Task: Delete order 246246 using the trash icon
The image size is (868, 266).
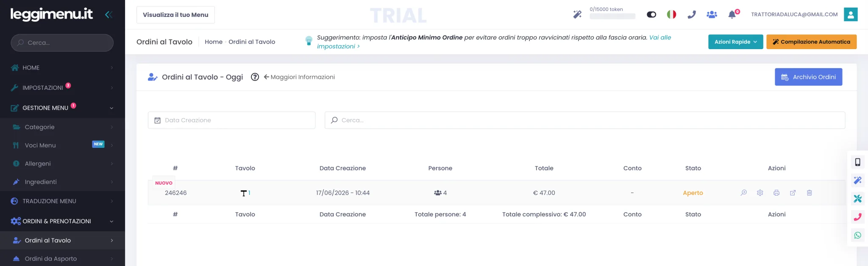Action: [x=809, y=193]
